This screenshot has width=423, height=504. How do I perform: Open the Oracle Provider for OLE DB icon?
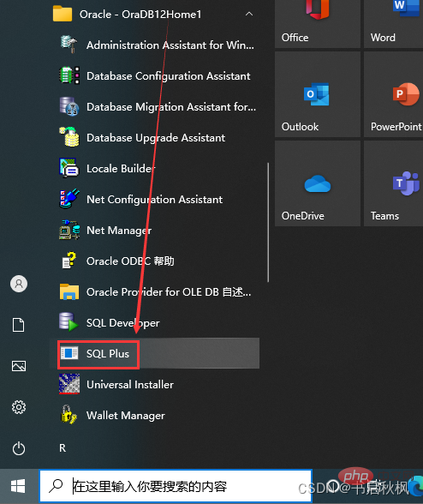tap(69, 291)
